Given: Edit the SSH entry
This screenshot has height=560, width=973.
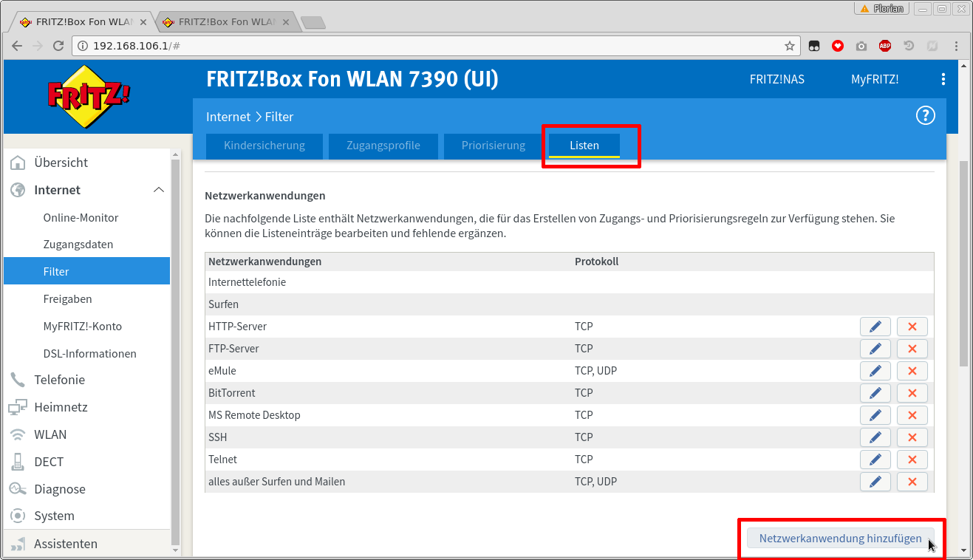Looking at the screenshot, I should (x=875, y=437).
